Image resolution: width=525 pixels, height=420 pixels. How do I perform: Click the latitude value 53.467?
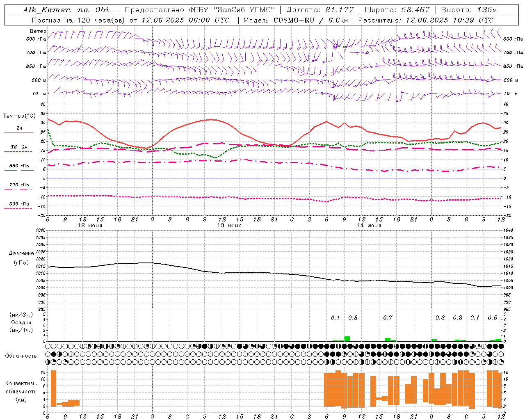415,10
